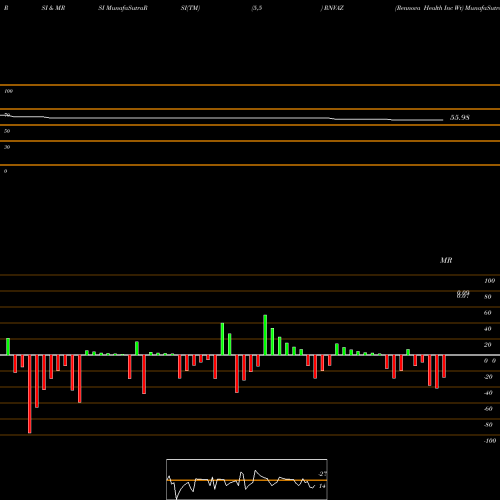Click the MR axis label 20
The width and height of the screenshot is (500, 500).
tap(488, 345)
